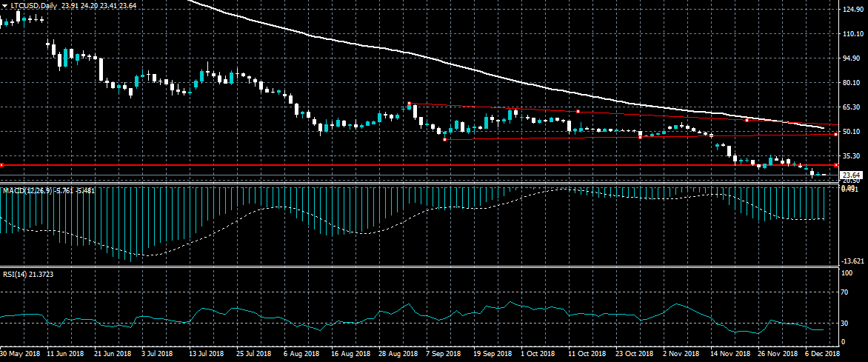Select left handle of horizontal red line
This screenshot has height=362, width=868.
(2, 164)
